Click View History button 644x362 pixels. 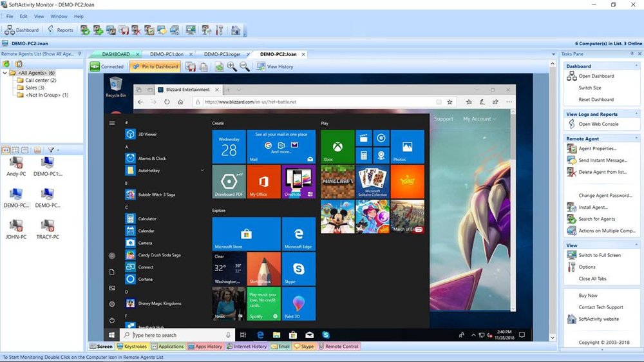tap(275, 66)
